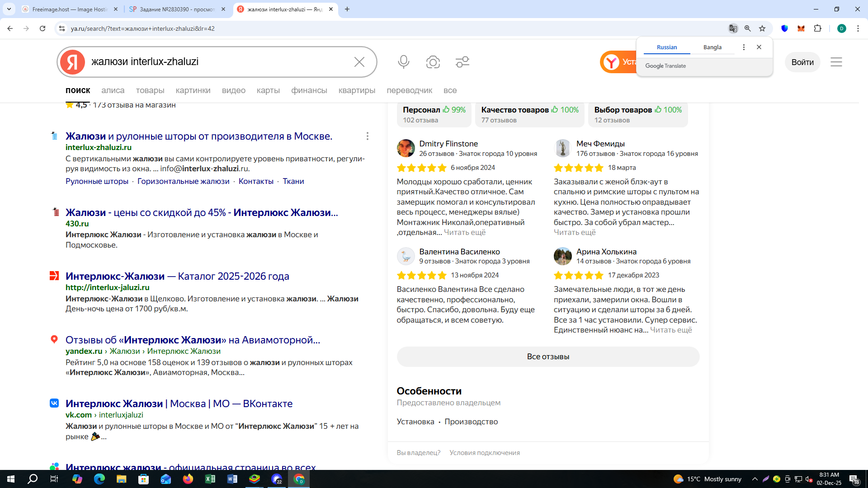Go to картинки search category
This screenshot has height=488, width=868.
tap(193, 90)
